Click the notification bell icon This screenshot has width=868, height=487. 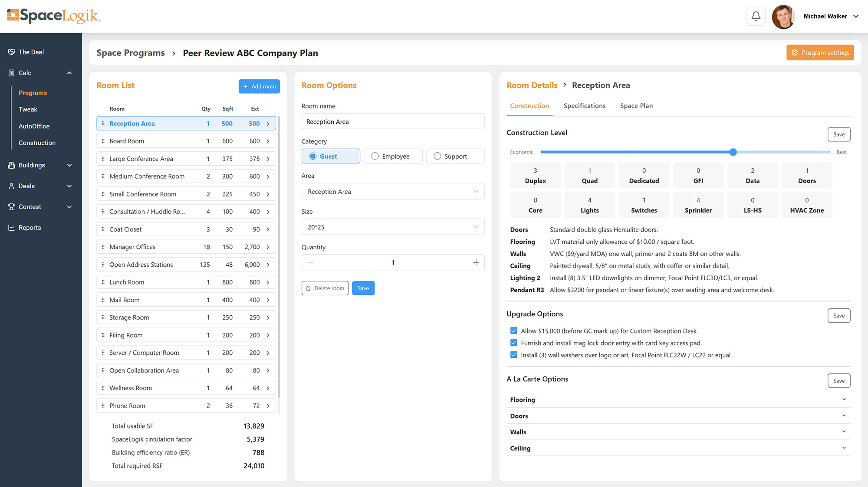(756, 16)
